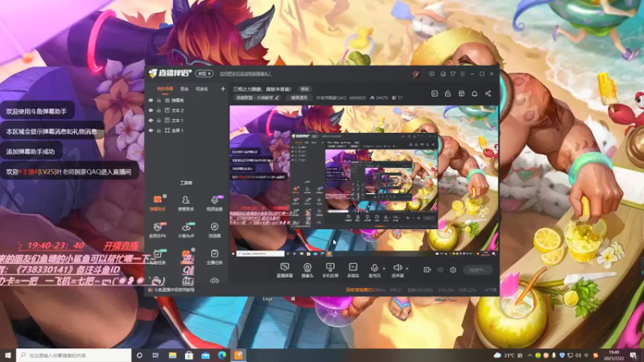The height and width of the screenshot is (362, 644).
Task: Open the 弹幕助手 danmaku assistant tool
Action: [158, 203]
